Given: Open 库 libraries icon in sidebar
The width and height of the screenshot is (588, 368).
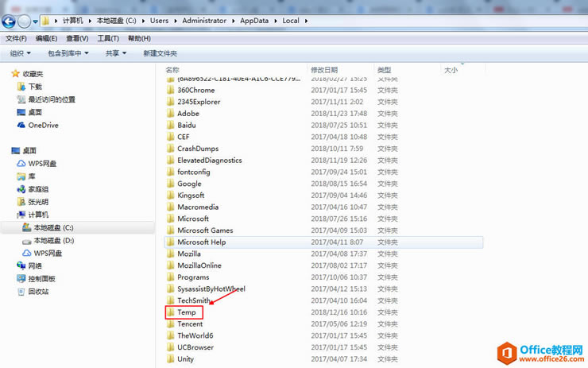Looking at the screenshot, I should (x=21, y=176).
